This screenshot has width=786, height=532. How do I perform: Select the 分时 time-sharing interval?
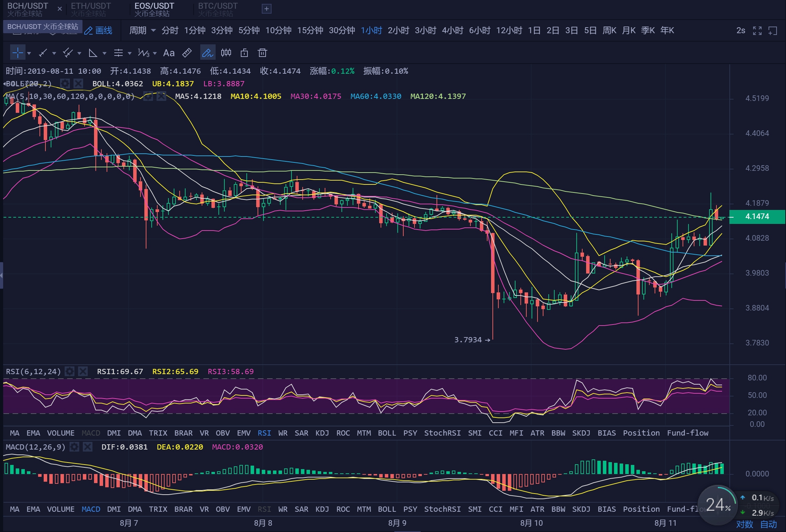tap(170, 31)
